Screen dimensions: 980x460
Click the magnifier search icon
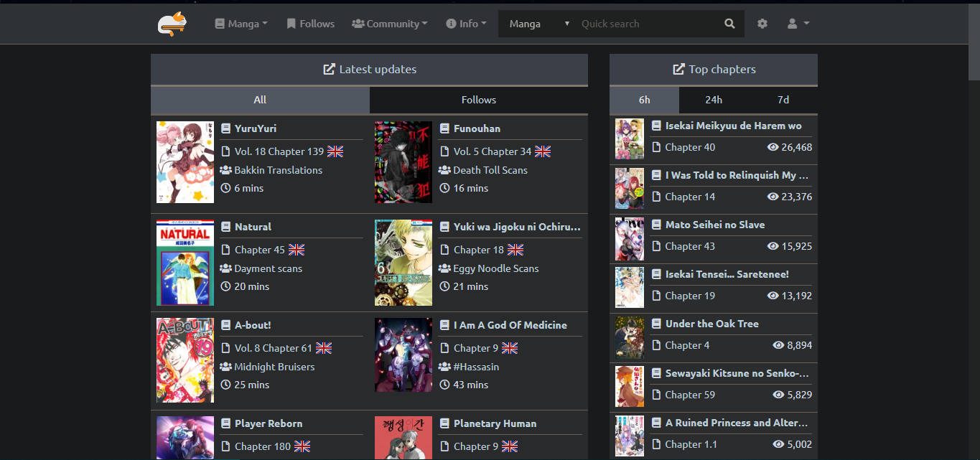[x=729, y=24]
